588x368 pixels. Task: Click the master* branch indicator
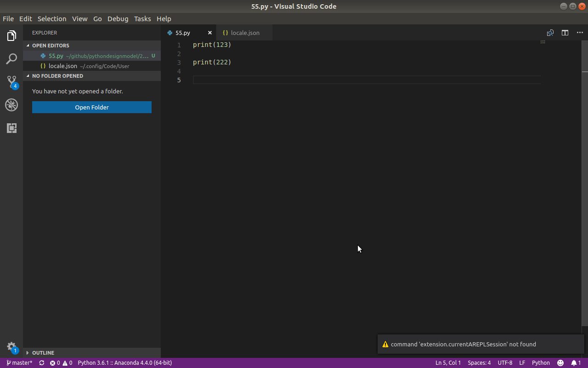[x=19, y=362]
